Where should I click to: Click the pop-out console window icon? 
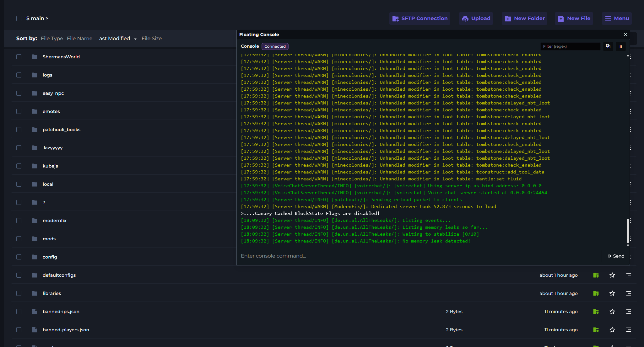point(608,46)
